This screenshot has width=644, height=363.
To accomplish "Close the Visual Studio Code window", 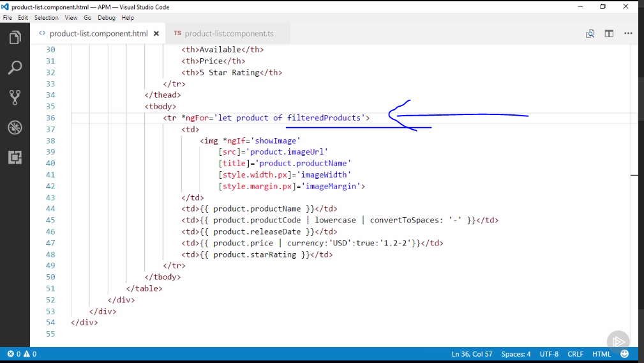I will pyautogui.click(x=625, y=6).
